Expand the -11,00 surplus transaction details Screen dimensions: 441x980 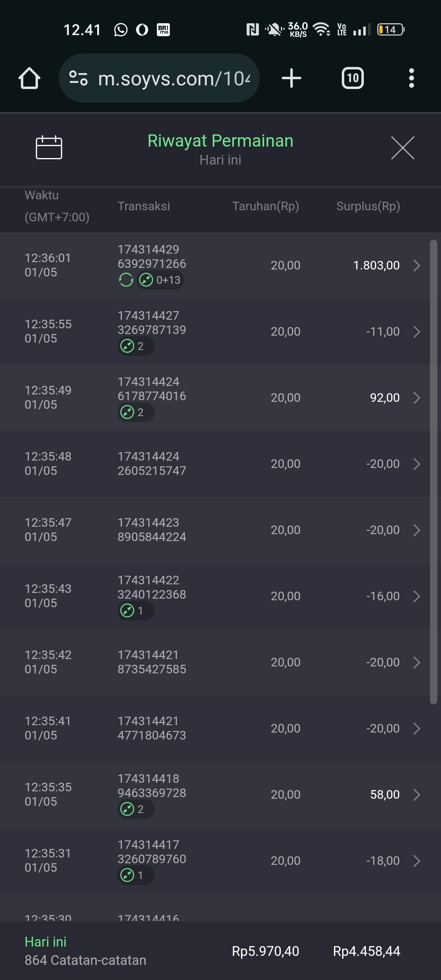[x=416, y=332]
